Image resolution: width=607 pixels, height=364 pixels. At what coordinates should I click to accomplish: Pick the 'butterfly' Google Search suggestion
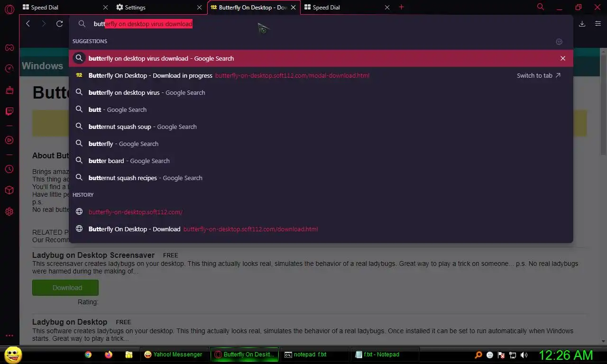click(x=321, y=144)
